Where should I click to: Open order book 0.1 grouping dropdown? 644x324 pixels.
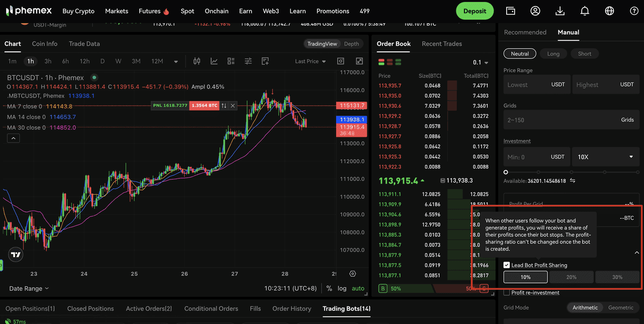point(480,63)
